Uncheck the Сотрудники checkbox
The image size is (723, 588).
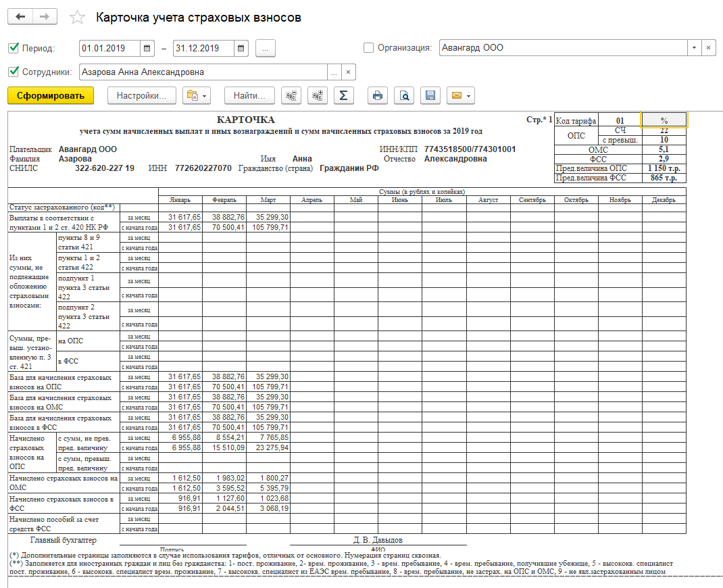click(14, 72)
